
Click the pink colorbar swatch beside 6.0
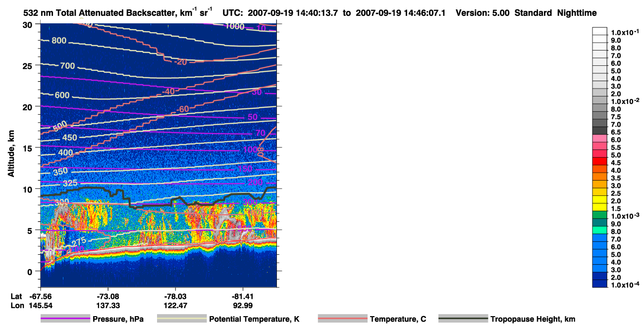pyautogui.click(x=600, y=138)
